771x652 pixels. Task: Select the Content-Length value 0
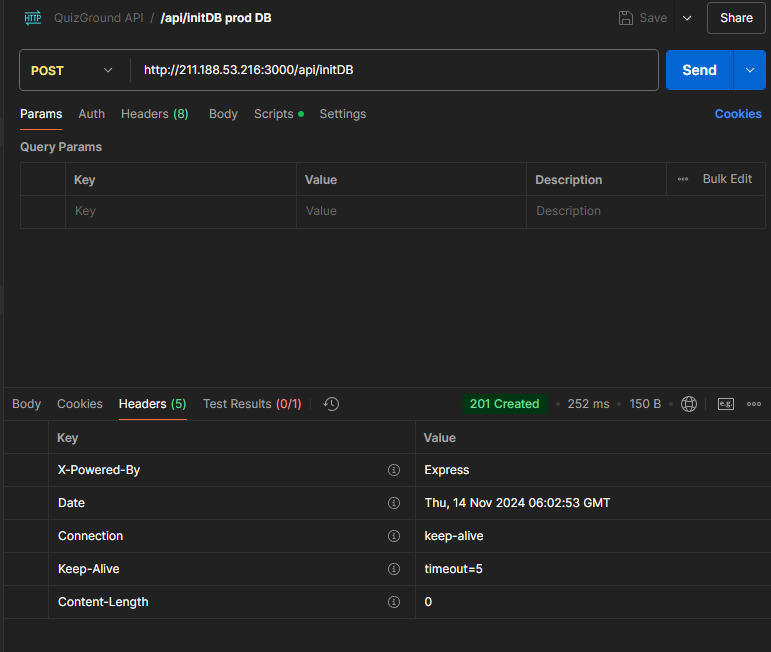(428, 602)
